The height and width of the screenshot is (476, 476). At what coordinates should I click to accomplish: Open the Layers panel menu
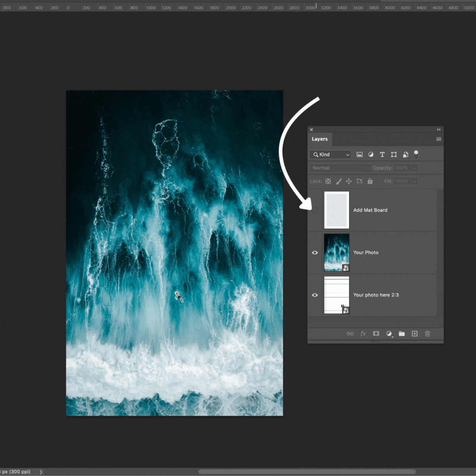pyautogui.click(x=438, y=139)
